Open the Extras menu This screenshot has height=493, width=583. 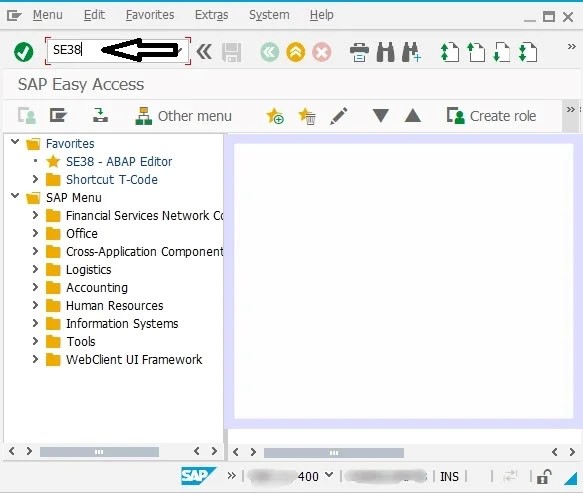pos(212,15)
